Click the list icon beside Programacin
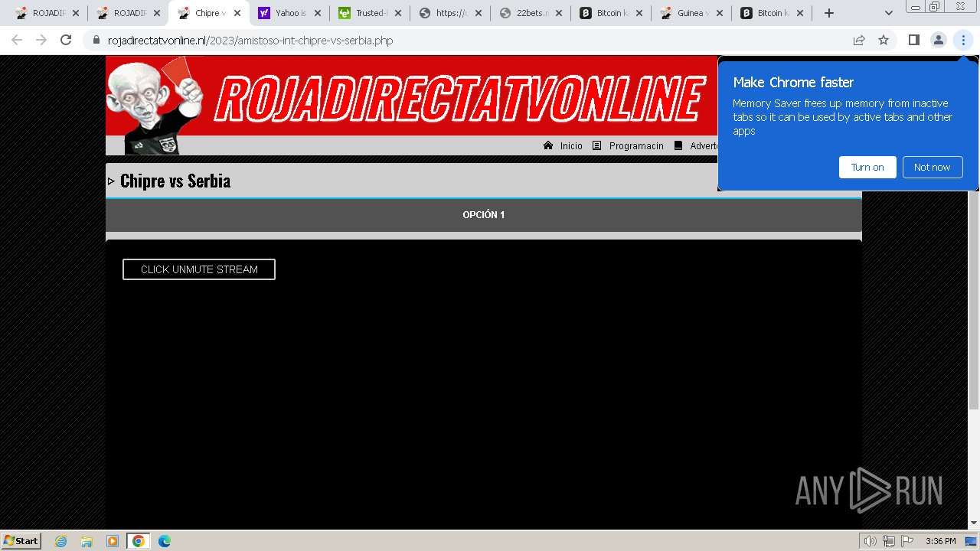 597,145
